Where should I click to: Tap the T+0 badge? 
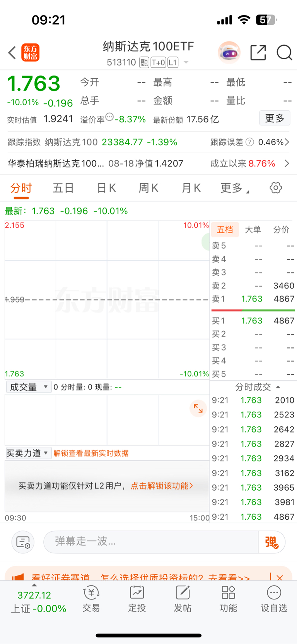click(159, 62)
